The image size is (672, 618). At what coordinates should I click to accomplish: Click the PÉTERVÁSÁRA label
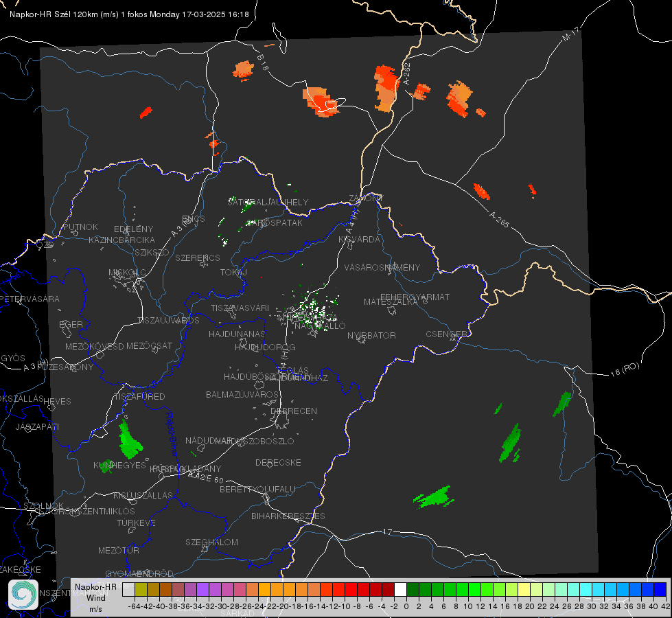(x=30, y=299)
